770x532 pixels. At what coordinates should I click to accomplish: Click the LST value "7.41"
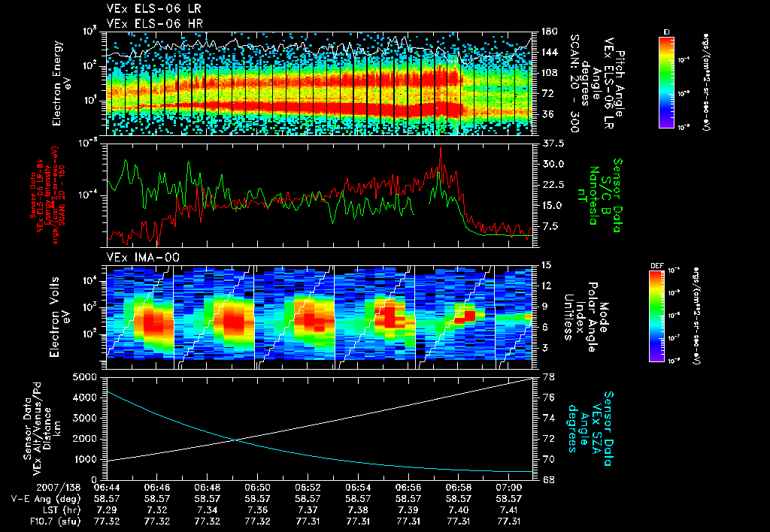[x=509, y=510]
